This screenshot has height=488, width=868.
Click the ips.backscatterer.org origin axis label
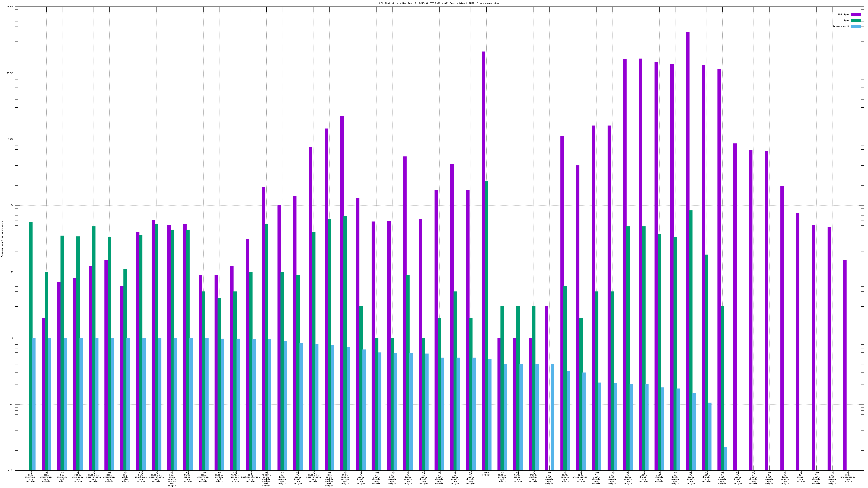click(250, 477)
